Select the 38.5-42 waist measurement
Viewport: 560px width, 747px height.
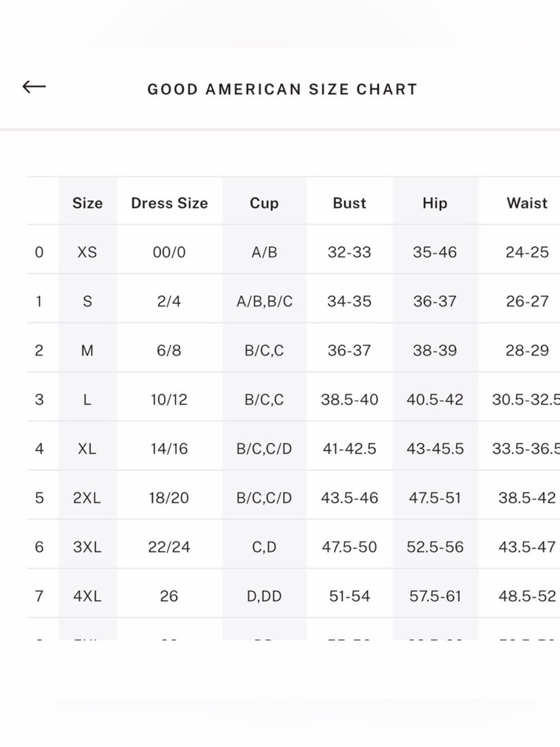[x=527, y=498]
